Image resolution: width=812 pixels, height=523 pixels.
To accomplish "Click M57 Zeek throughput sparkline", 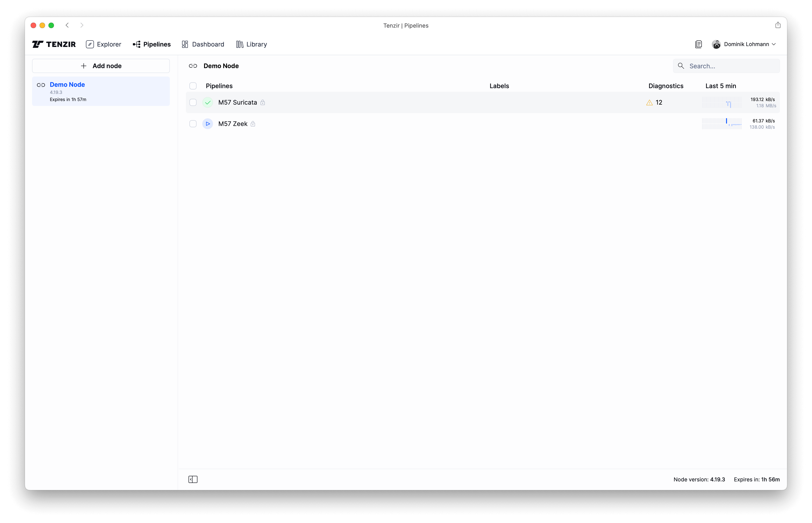I will [x=722, y=124].
